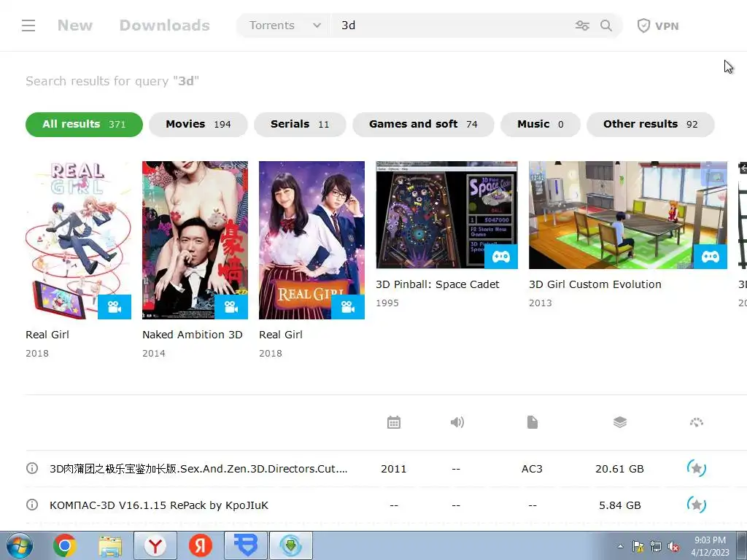Screen dimensions: 747x560
Task: Click the Naked Ambition 3D title
Action: click(193, 335)
